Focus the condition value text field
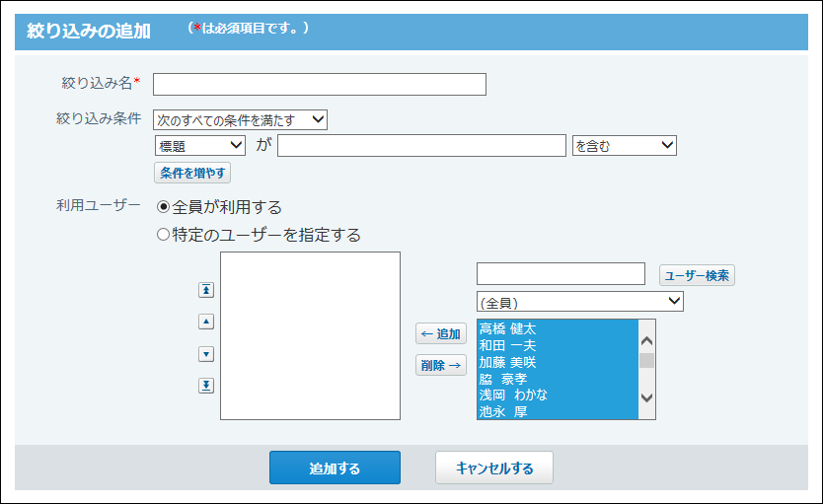 [x=421, y=145]
